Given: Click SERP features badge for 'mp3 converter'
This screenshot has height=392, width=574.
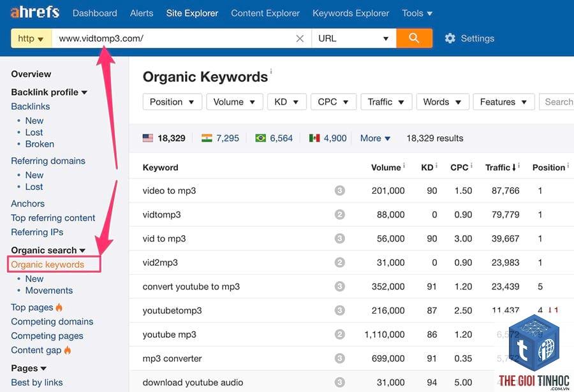Looking at the screenshot, I should coord(340,358).
